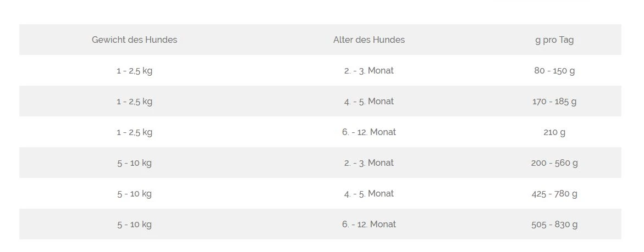Click the "6. - 12. Monat" cell beside 505 - 830 g
The image size is (644, 252).
368,224
